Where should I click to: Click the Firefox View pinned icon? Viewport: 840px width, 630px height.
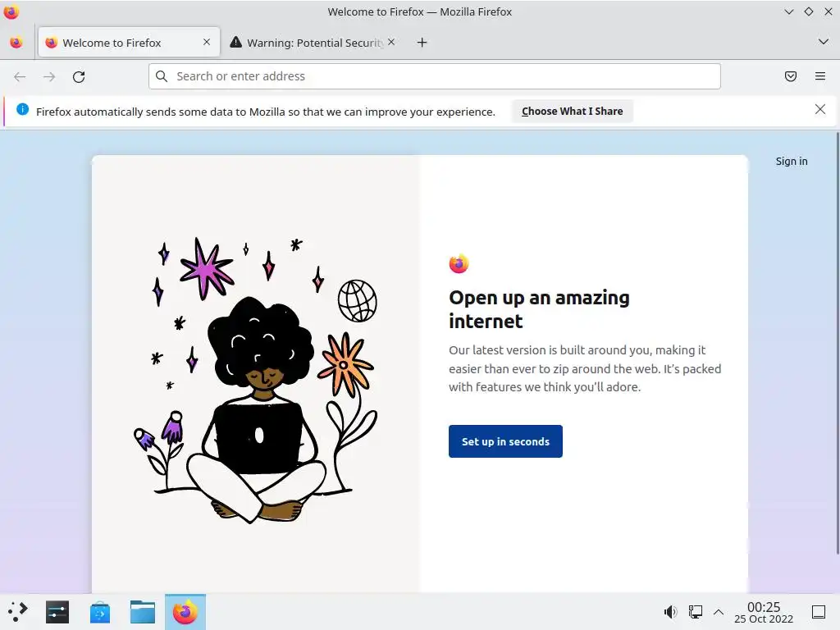[x=16, y=43]
